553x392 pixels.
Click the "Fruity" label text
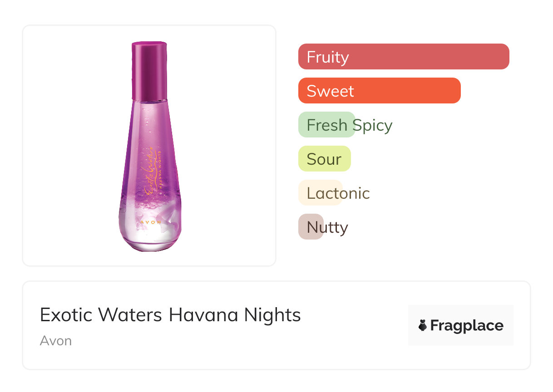(x=327, y=57)
